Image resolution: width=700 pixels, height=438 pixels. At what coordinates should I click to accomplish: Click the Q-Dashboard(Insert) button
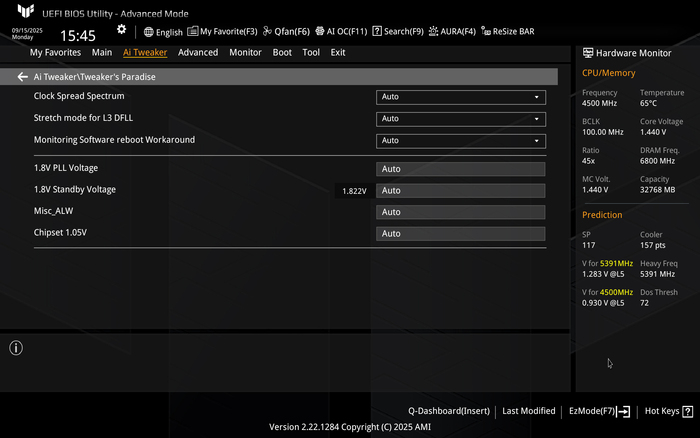click(448, 411)
